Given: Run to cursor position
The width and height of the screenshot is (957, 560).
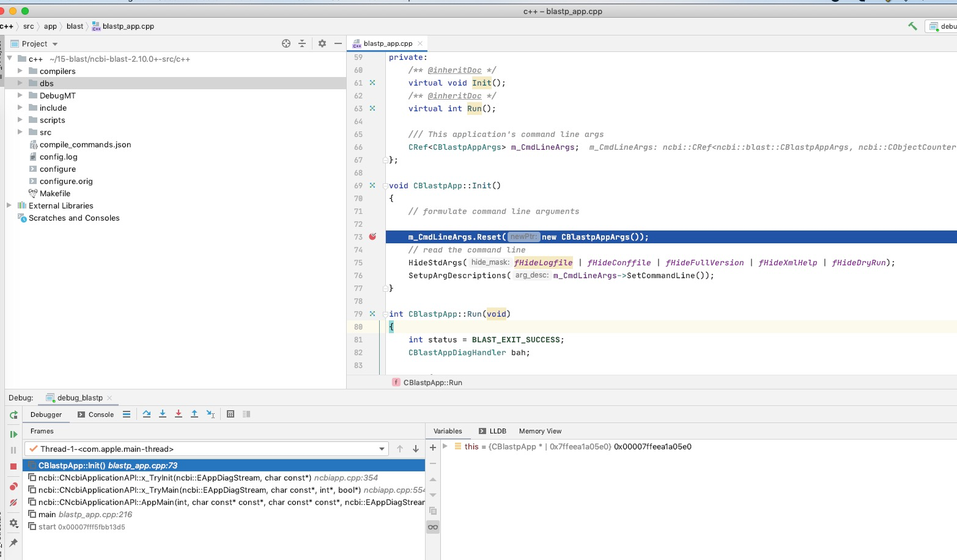Looking at the screenshot, I should click(x=210, y=414).
